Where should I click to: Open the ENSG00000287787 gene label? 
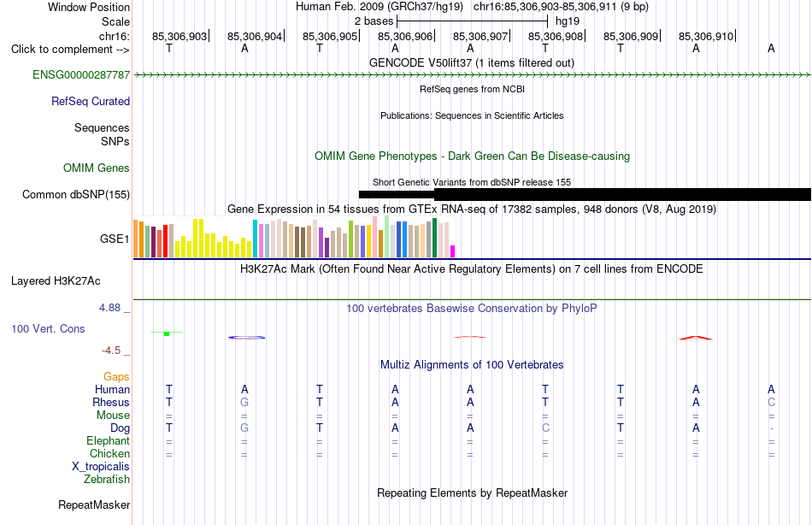[x=81, y=74]
